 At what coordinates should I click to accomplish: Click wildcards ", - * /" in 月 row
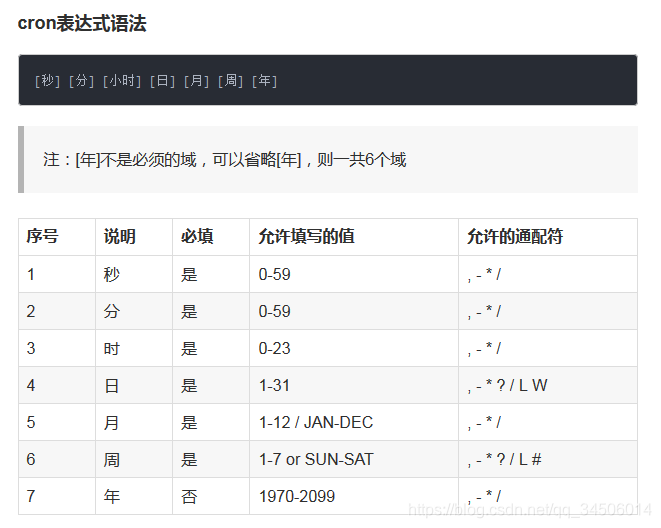coord(484,422)
